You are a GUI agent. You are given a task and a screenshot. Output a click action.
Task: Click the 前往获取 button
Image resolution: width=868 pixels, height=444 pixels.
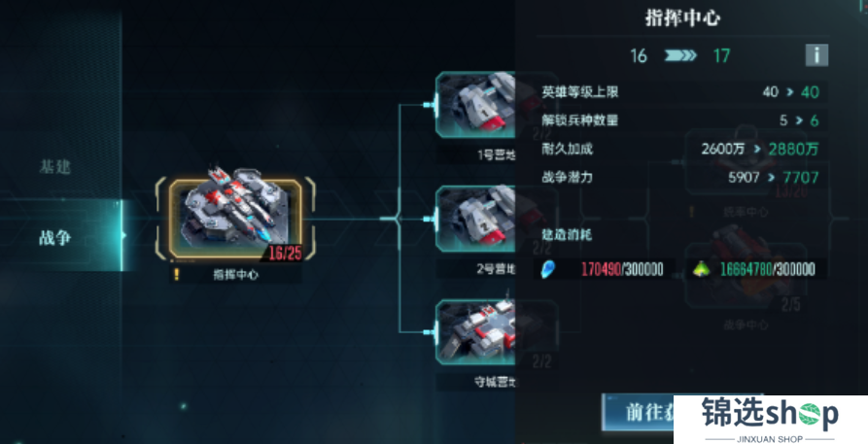pos(638,413)
